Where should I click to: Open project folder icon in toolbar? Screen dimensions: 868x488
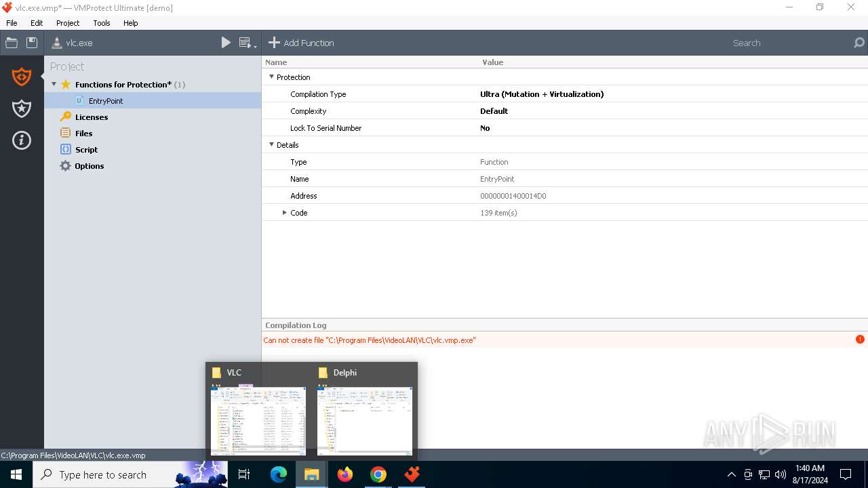click(x=12, y=43)
